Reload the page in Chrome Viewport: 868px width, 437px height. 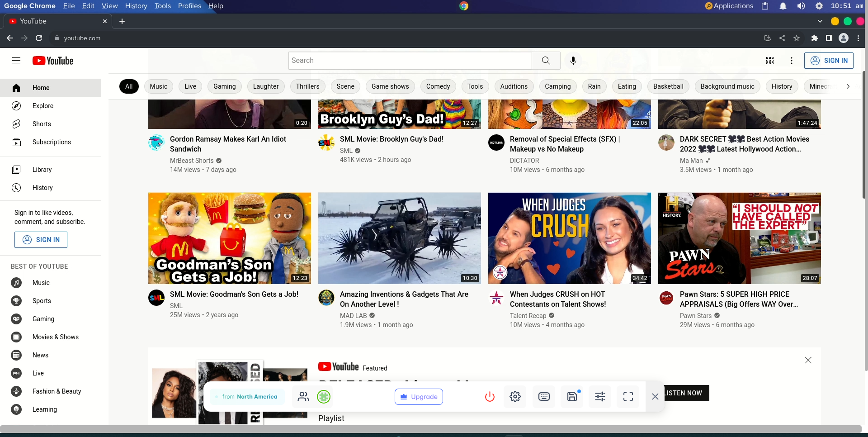(39, 38)
